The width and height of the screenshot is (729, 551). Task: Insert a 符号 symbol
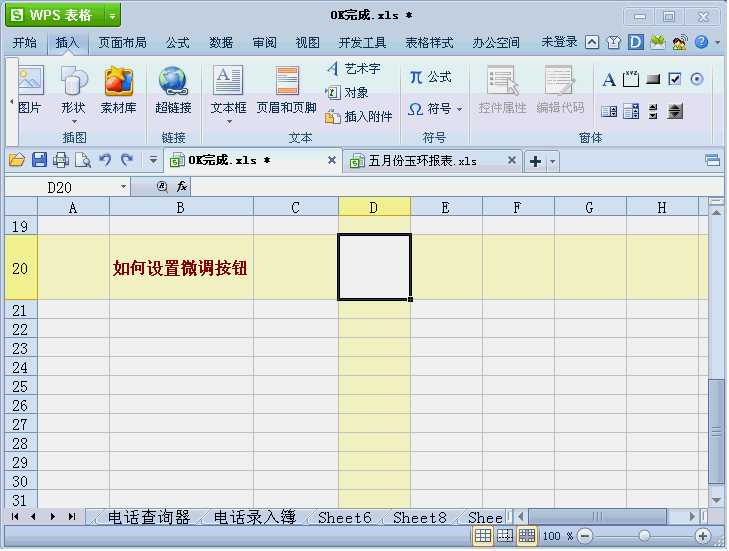click(429, 109)
